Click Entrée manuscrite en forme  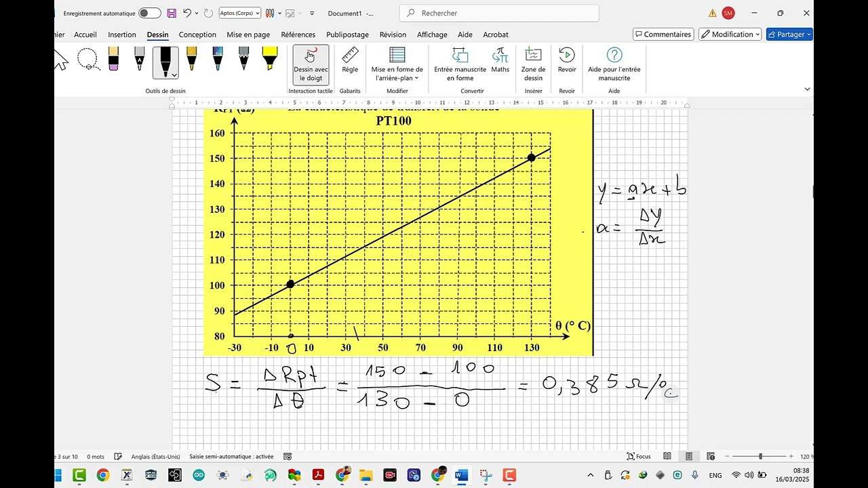click(460, 64)
